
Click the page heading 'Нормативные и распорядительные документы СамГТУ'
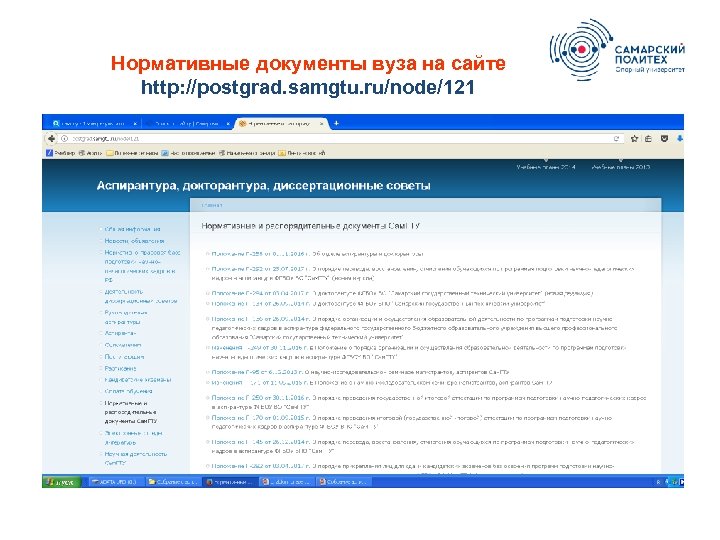[x=310, y=226]
